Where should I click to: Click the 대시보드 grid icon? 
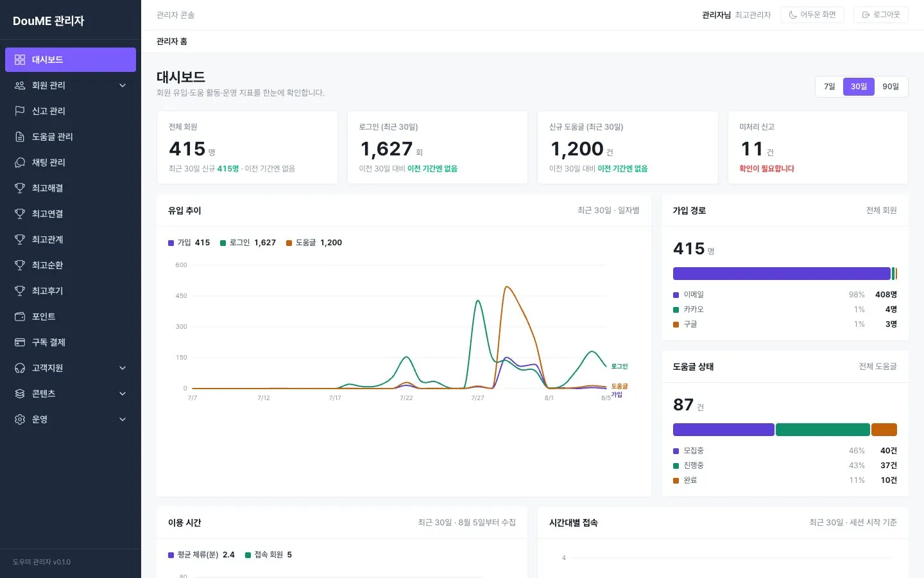(x=20, y=60)
